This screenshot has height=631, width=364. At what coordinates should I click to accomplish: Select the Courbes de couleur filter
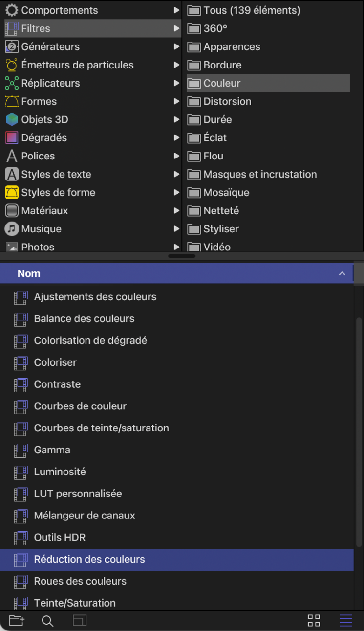click(x=80, y=406)
